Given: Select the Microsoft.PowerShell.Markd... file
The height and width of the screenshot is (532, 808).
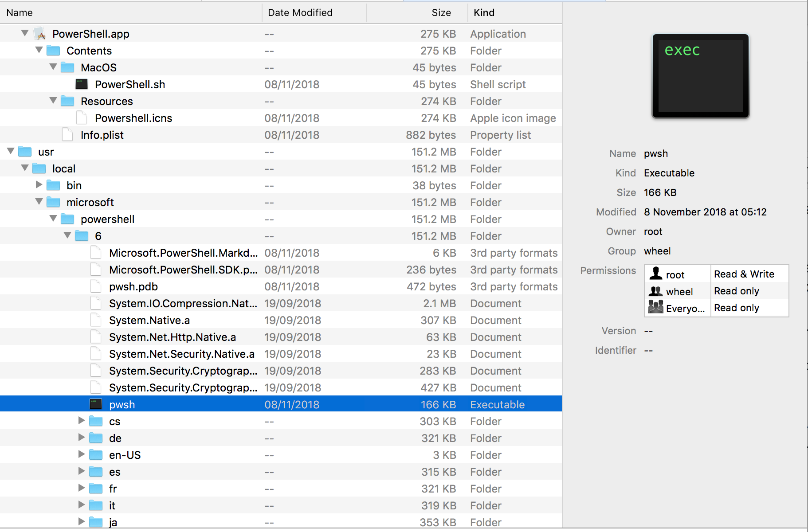Looking at the screenshot, I should coord(281,253).
